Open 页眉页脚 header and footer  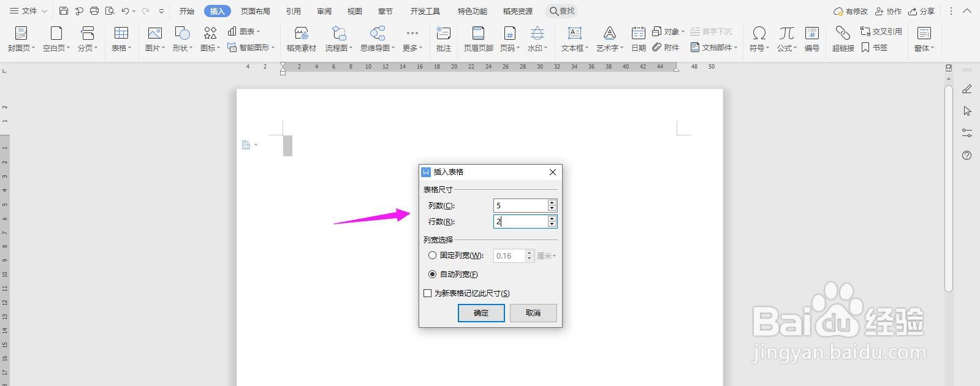(x=479, y=39)
